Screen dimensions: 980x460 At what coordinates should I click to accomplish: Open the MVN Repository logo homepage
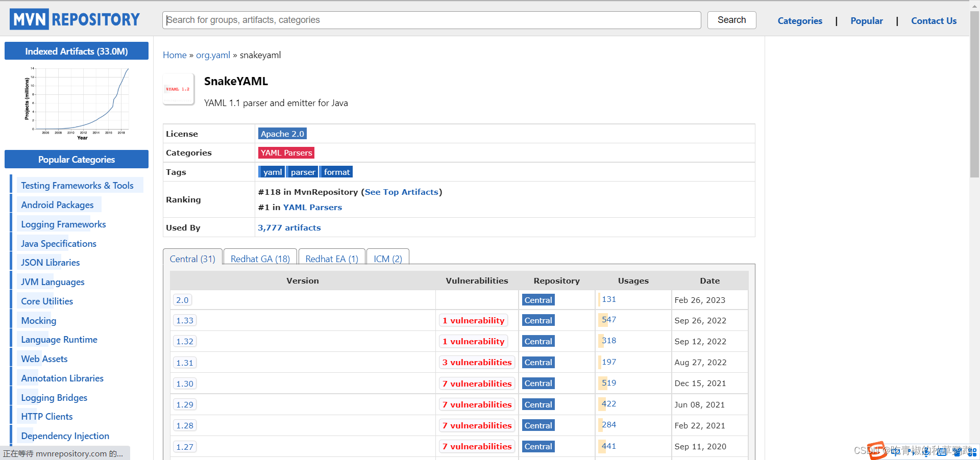tap(75, 19)
